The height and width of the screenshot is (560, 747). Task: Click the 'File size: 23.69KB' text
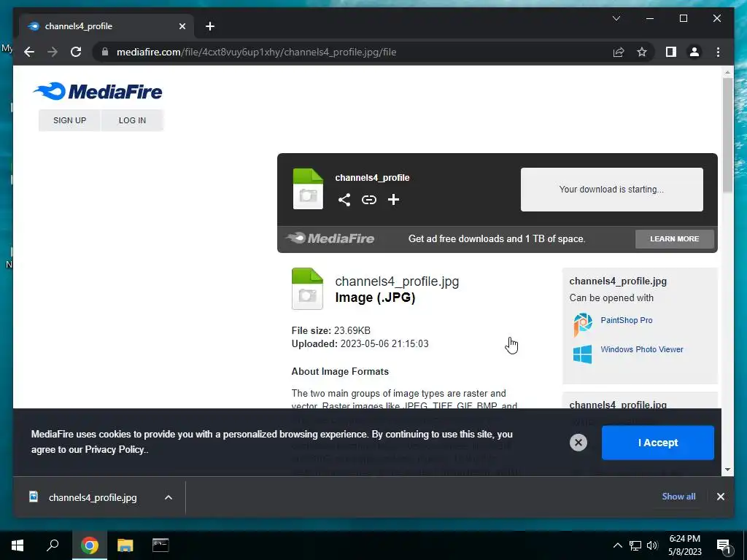[331, 330]
